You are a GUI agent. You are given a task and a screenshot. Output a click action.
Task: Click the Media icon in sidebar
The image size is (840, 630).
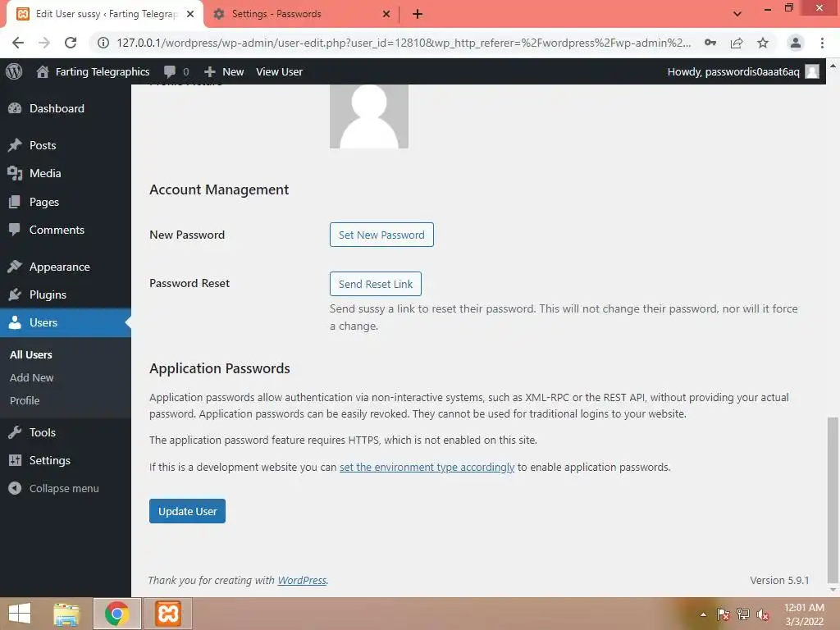15,173
